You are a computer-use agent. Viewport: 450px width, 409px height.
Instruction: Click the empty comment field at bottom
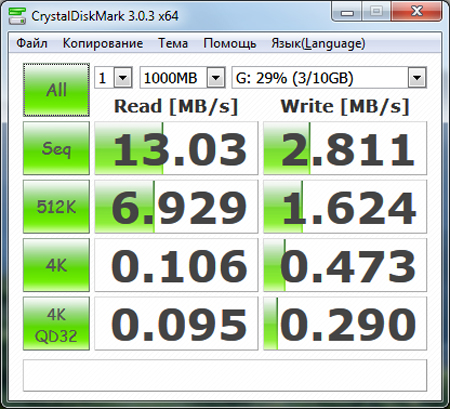point(225,375)
